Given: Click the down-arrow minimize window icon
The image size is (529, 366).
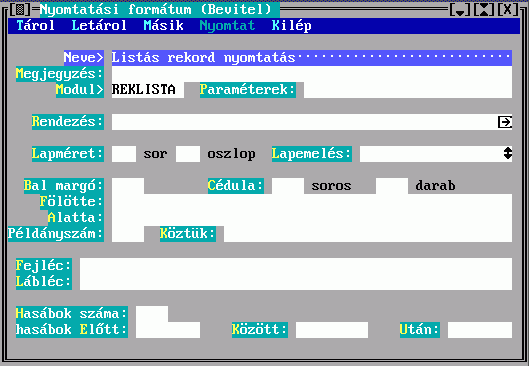Looking at the screenshot, I should point(460,9).
